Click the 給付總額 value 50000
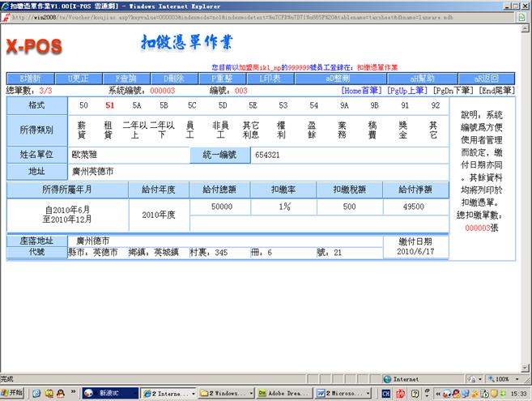 coord(222,207)
